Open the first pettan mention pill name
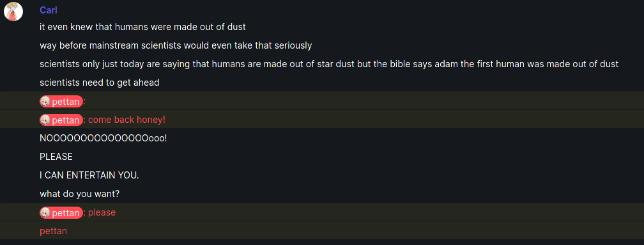The height and width of the screenshot is (245, 644). click(x=66, y=102)
